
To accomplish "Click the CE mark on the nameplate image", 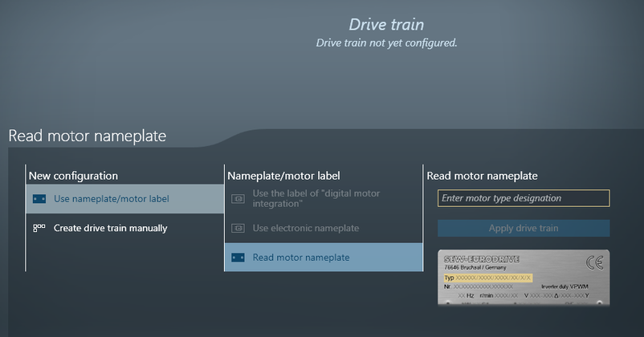I will (x=595, y=262).
